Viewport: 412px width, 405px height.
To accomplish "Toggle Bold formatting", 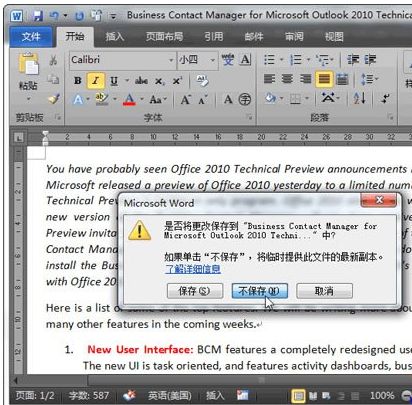I will (x=78, y=80).
